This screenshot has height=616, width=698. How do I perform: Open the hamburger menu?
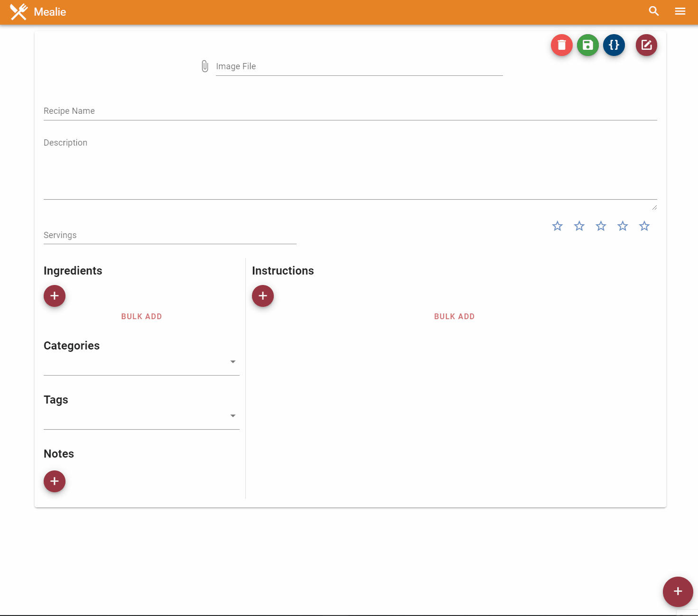click(x=680, y=11)
